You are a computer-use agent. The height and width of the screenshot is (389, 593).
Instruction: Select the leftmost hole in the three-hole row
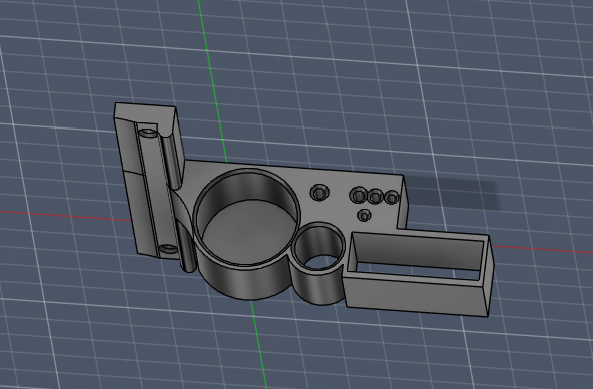[358, 195]
